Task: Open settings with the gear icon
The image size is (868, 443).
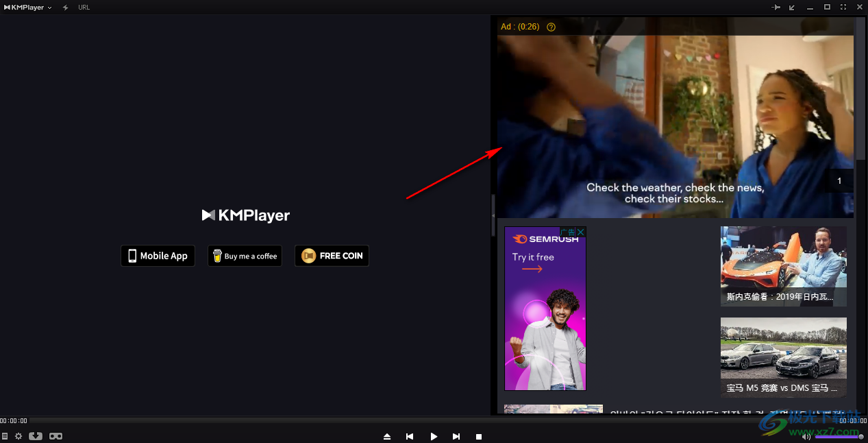Action: (x=18, y=436)
